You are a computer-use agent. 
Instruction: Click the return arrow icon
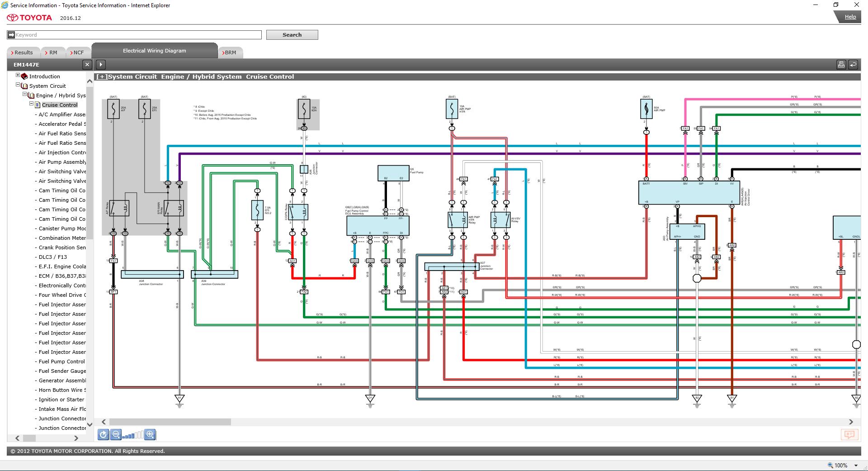(x=853, y=65)
